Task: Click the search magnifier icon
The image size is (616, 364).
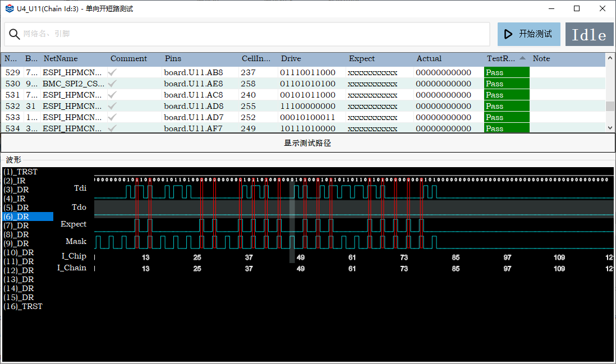Action: [14, 34]
